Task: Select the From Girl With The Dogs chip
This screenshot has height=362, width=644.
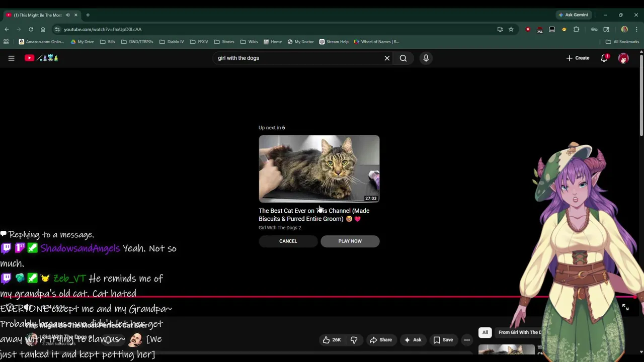Action: [x=519, y=332]
